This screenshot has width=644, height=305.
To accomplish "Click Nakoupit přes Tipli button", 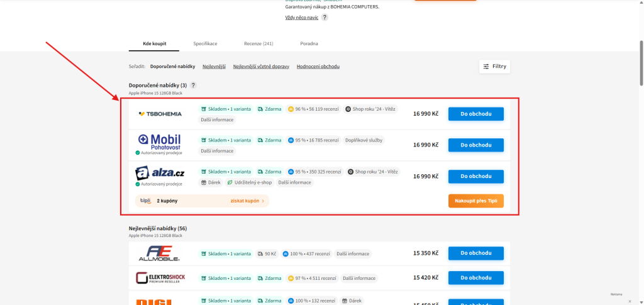I will click(x=475, y=201).
